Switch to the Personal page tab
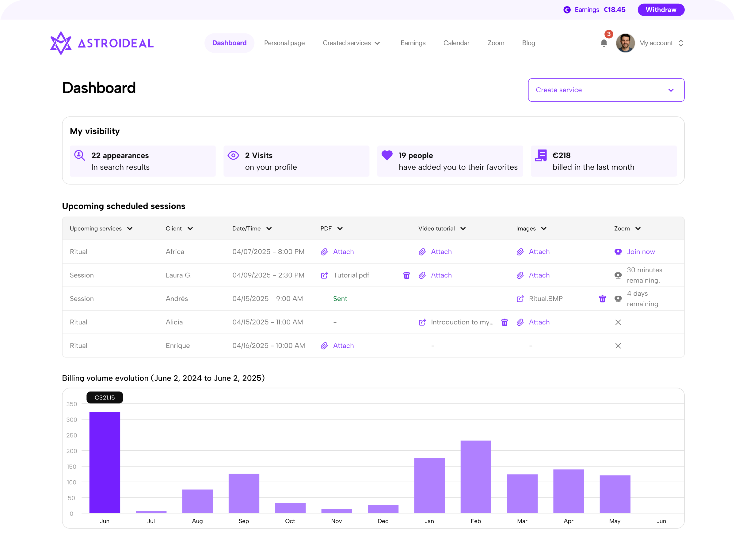 pyautogui.click(x=284, y=43)
